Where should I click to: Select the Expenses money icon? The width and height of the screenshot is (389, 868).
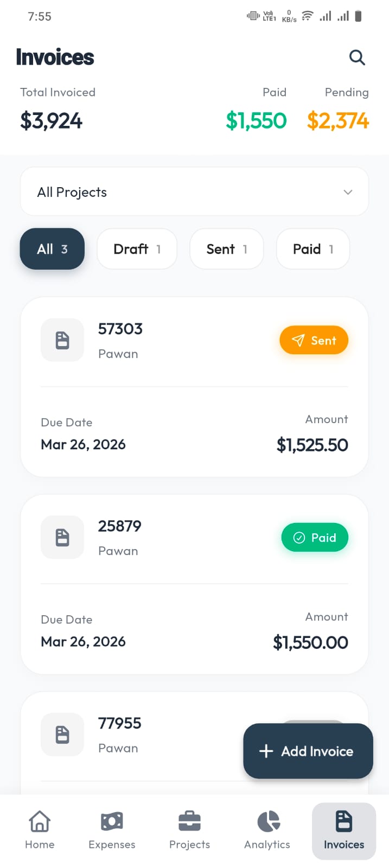click(111, 821)
